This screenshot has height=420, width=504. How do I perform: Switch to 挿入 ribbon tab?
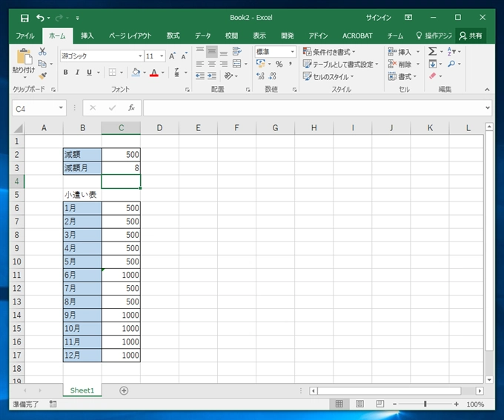click(87, 36)
